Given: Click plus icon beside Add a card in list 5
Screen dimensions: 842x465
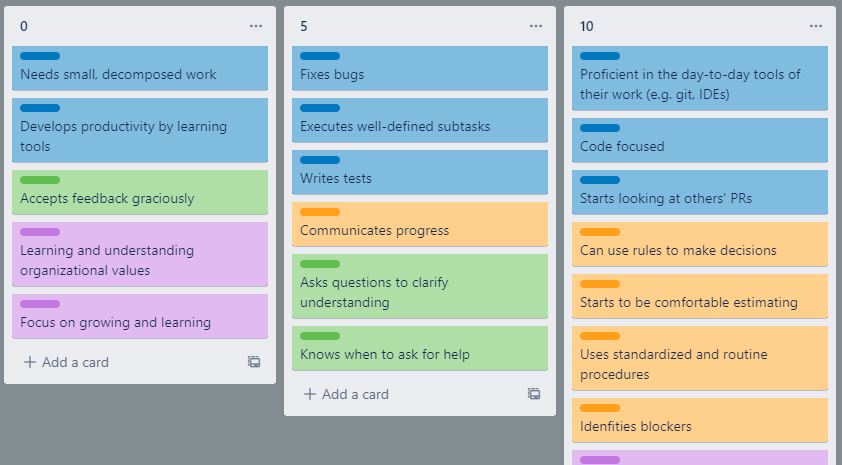Looking at the screenshot, I should [310, 394].
